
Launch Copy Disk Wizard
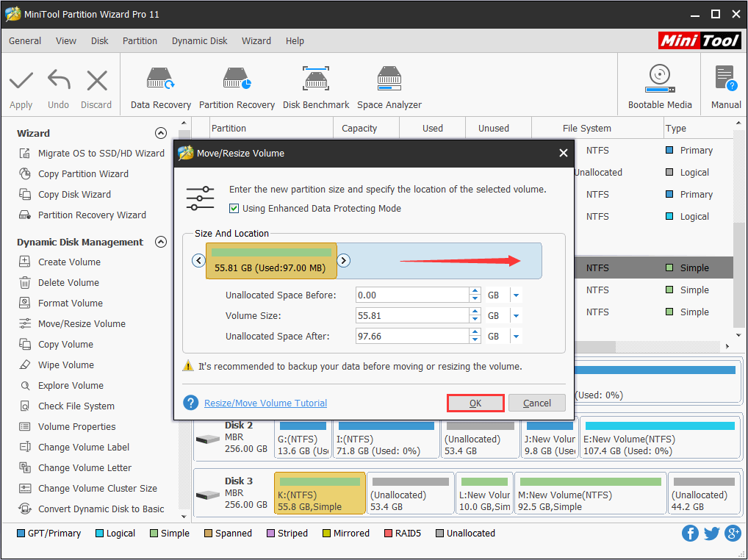click(65, 194)
